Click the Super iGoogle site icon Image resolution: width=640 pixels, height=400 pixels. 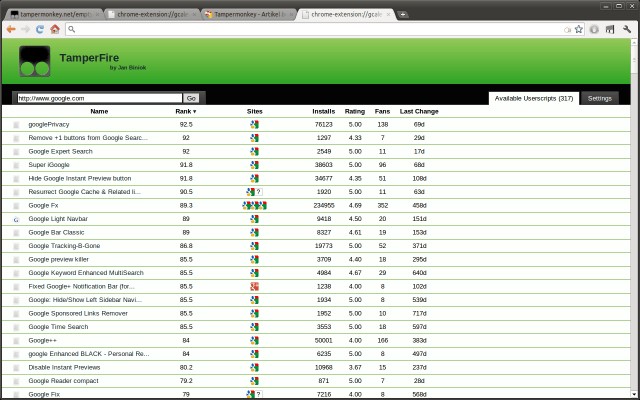click(x=254, y=165)
